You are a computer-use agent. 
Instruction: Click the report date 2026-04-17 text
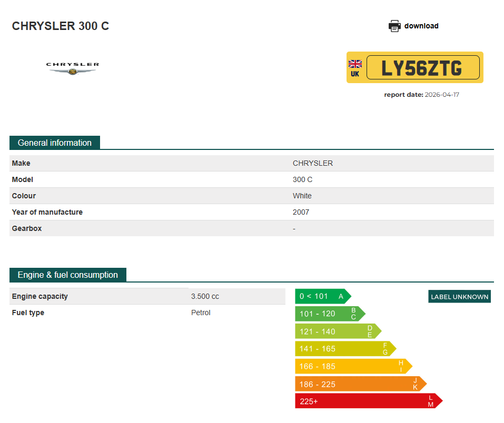[x=421, y=95]
